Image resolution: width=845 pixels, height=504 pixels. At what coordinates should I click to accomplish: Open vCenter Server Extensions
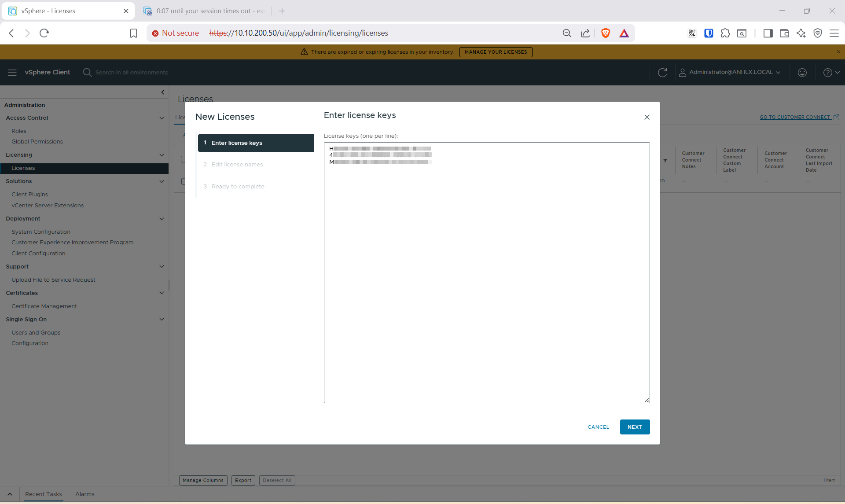[x=48, y=206]
